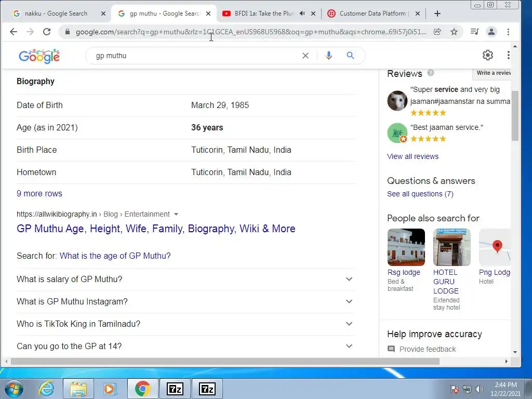Screen dimensions: 532x399
Task: Click 'What is the age of GP Muthu?'
Action: tap(115, 256)
